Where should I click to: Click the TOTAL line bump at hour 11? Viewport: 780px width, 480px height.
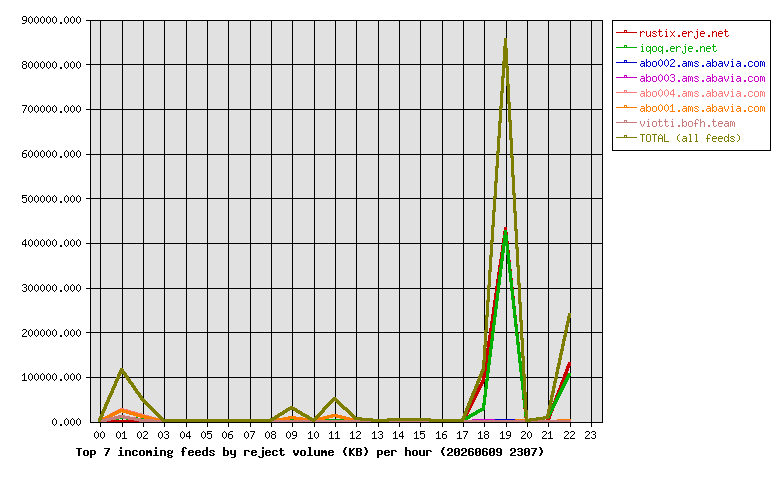click(334, 398)
